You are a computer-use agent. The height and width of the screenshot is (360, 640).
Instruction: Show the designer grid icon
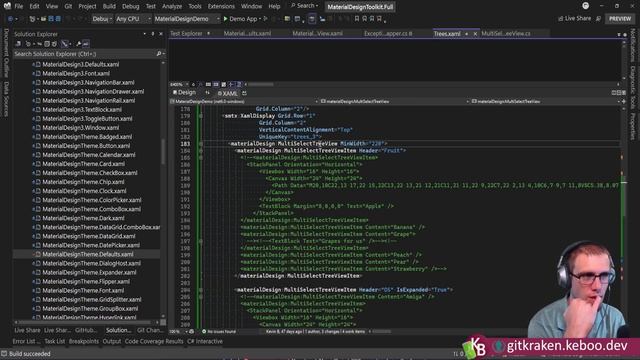point(208,84)
